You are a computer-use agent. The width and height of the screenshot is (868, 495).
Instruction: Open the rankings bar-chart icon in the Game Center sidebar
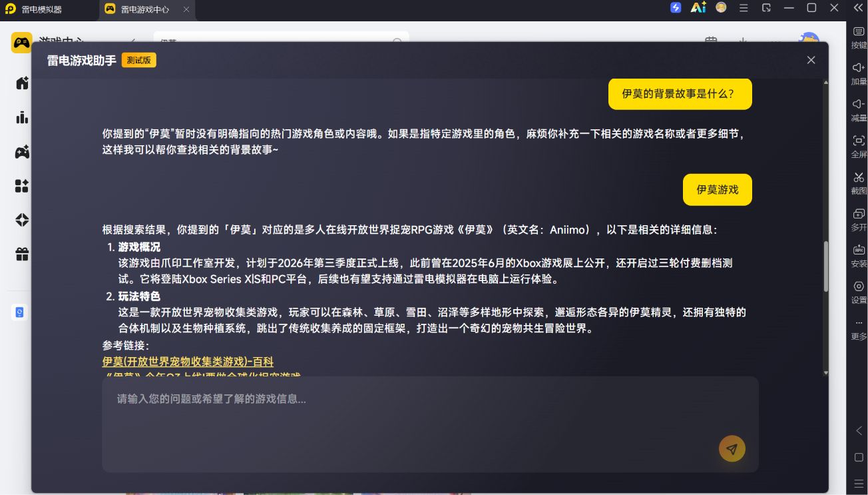[22, 117]
